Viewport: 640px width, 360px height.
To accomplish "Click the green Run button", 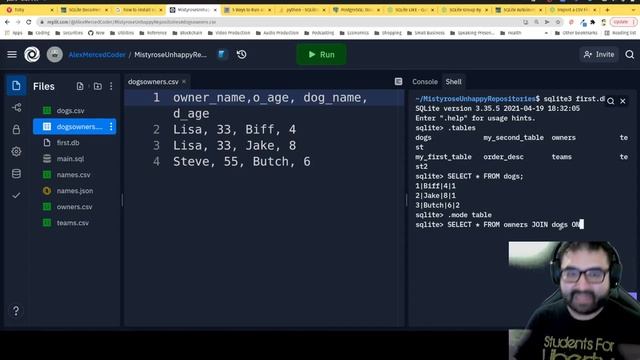I will [322, 54].
